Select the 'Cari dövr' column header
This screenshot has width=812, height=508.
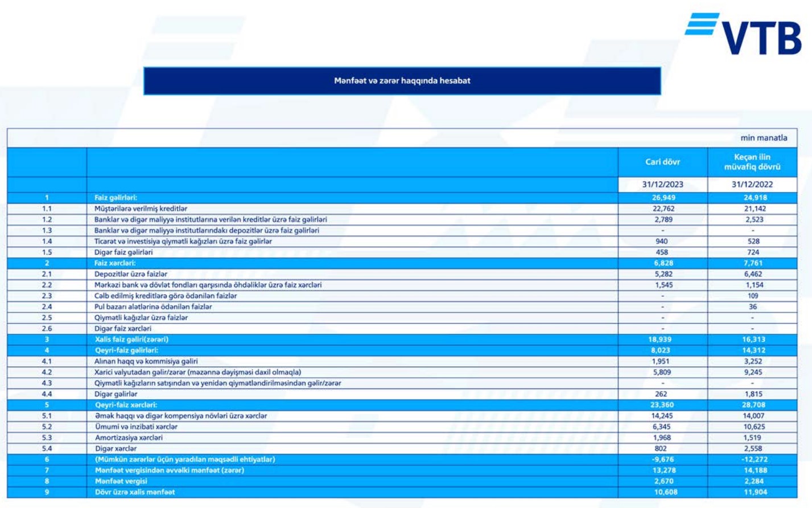tap(662, 162)
